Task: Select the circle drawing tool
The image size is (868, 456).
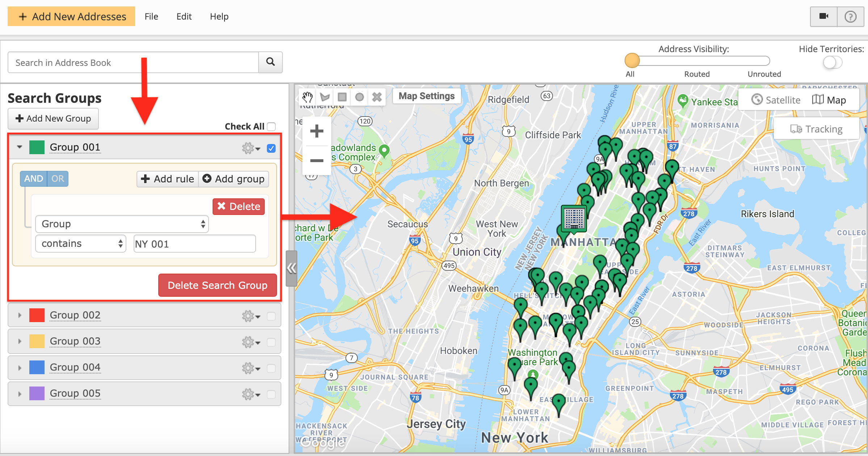Action: [x=360, y=97]
